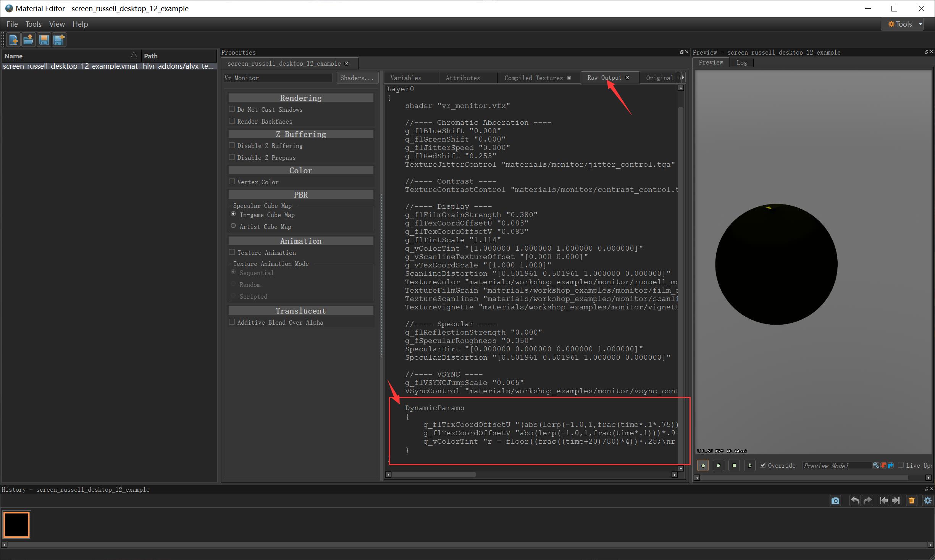Select the character preview model icon
Screen dimensions: 935x560
[x=750, y=465]
